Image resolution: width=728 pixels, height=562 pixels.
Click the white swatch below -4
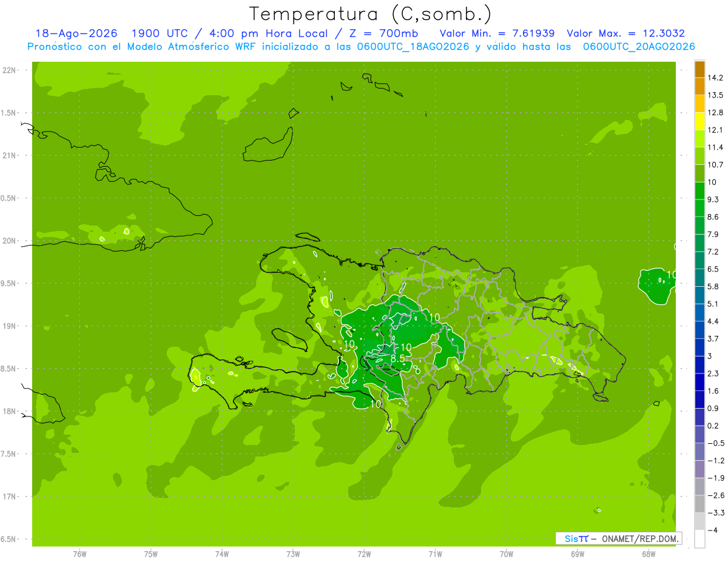[699, 539]
